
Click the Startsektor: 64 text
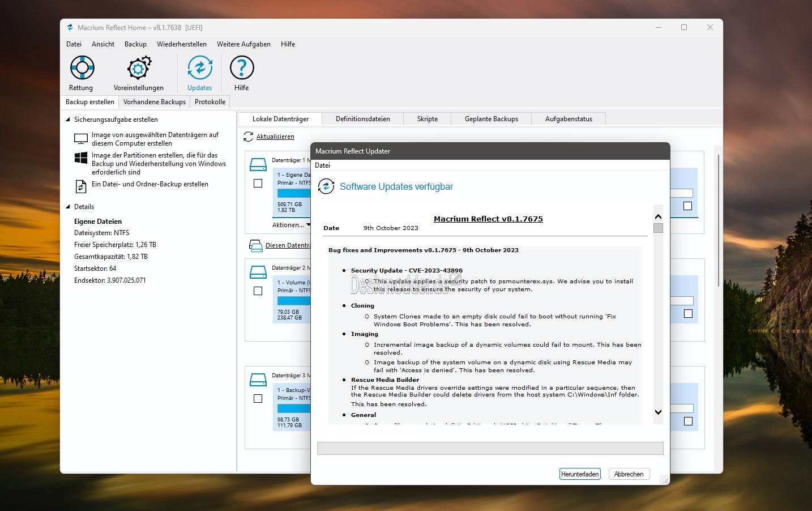pyautogui.click(x=95, y=269)
